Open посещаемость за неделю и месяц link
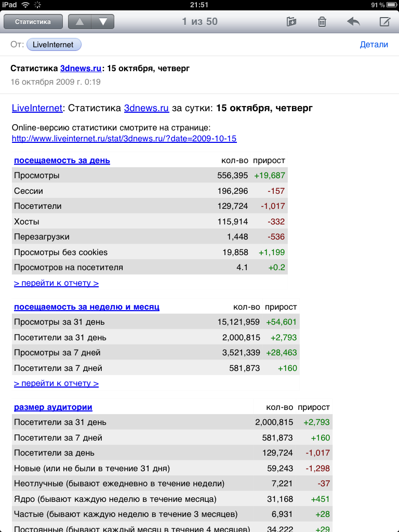The height and width of the screenshot is (532, 399). 86,307
